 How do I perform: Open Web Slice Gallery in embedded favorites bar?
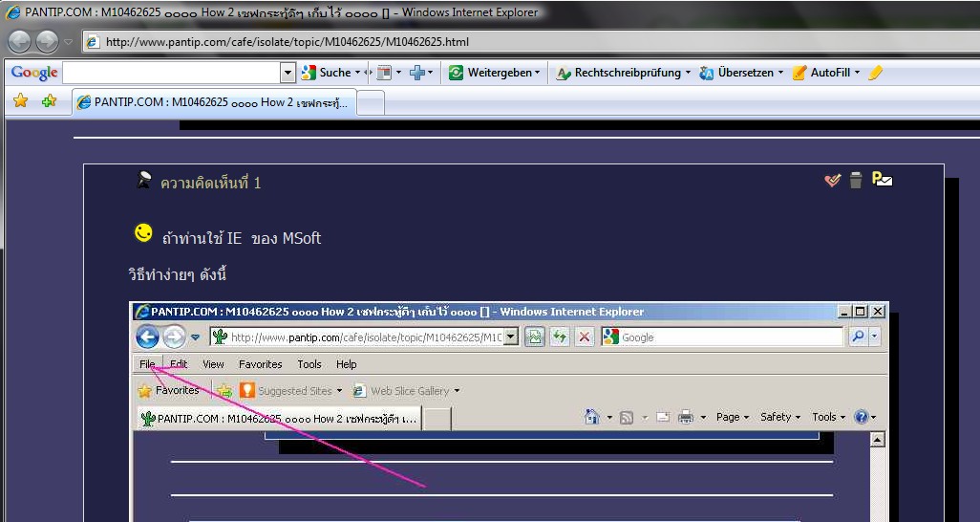406,391
